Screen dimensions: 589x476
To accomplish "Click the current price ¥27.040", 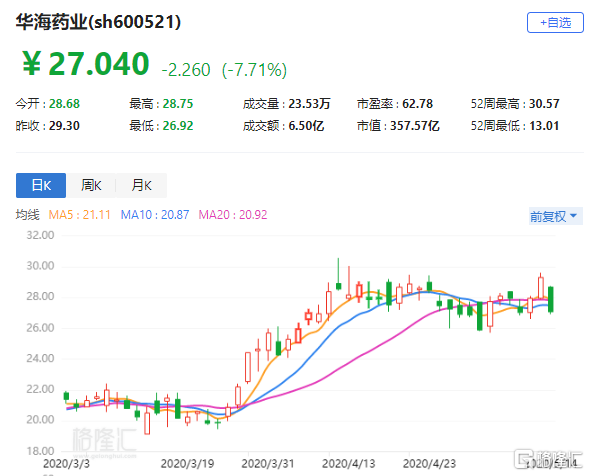I will [86, 64].
